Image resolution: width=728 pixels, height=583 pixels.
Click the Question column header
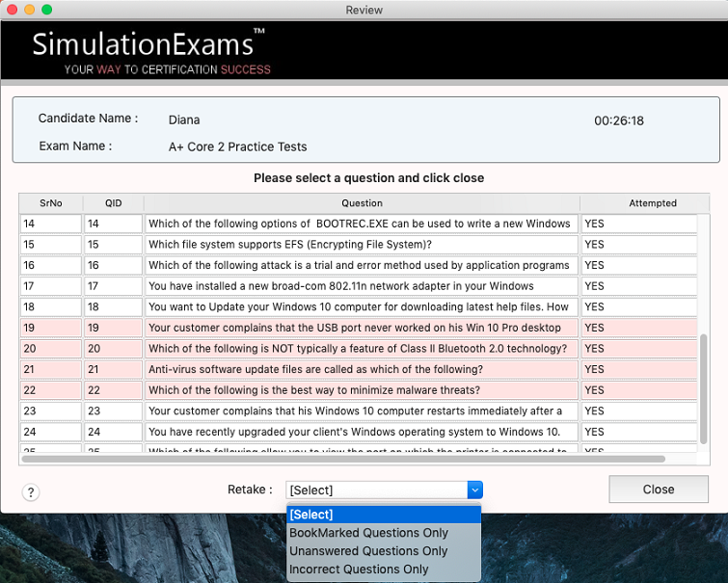362,202
